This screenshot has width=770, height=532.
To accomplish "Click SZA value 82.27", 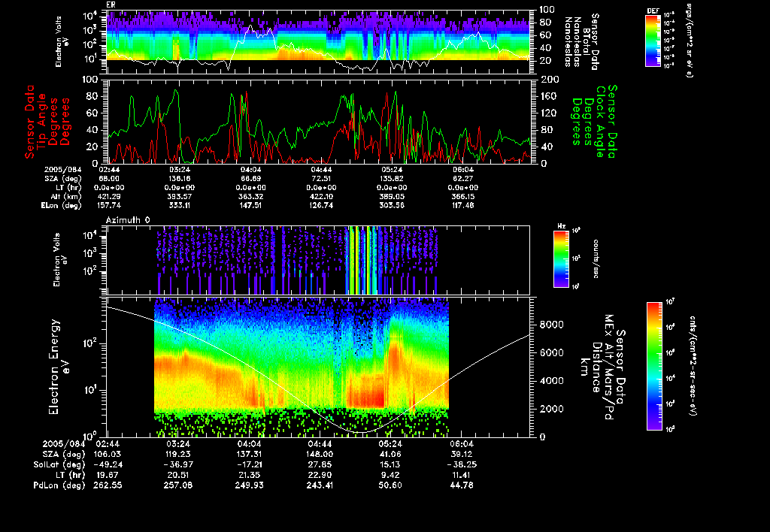I will pyautogui.click(x=462, y=179).
